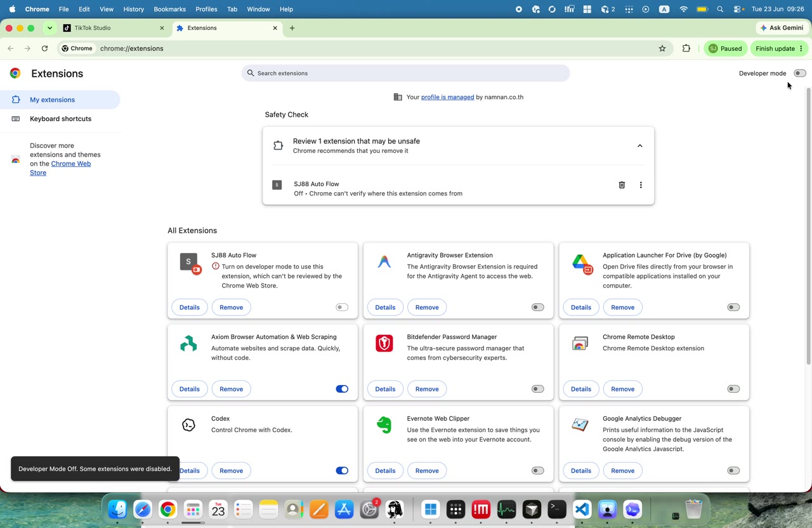The image size is (812, 528).
Task: Open Spotlight search in menu bar
Action: point(720,10)
